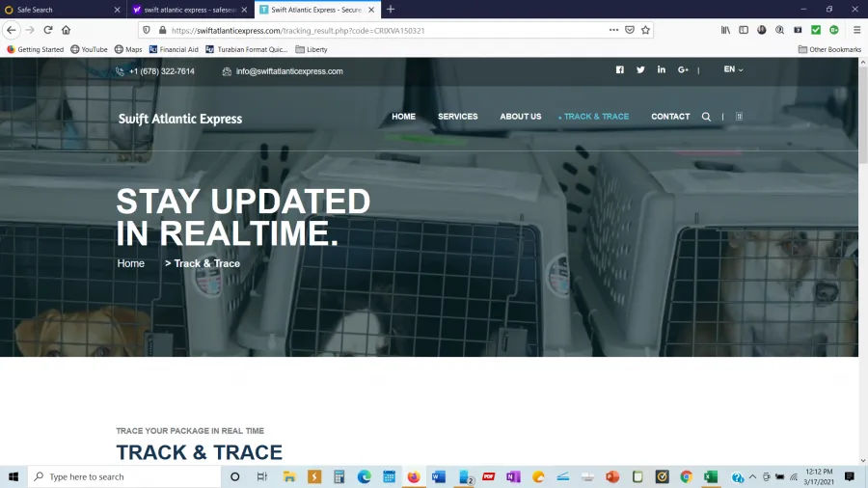The height and width of the screenshot is (488, 868).
Task: Open OneNote from taskbar
Action: [x=513, y=476]
